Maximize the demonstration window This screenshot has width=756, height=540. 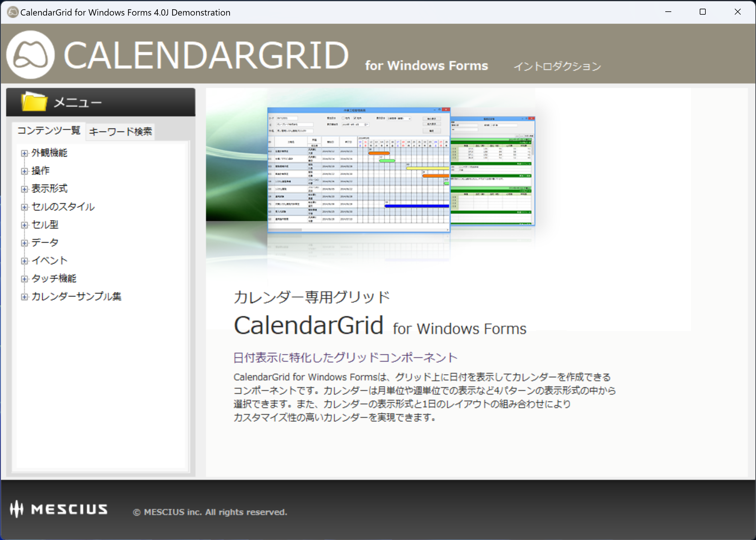703,12
